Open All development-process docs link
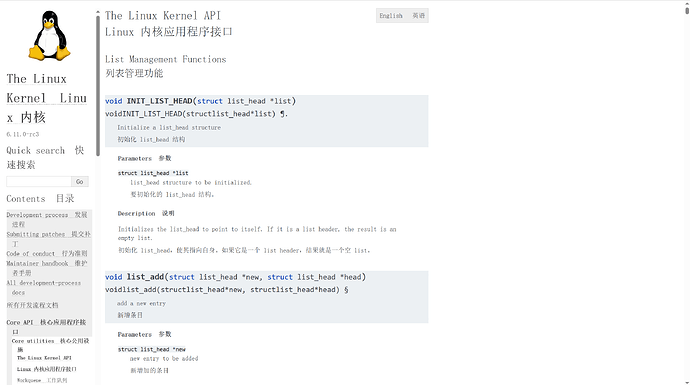 44,287
